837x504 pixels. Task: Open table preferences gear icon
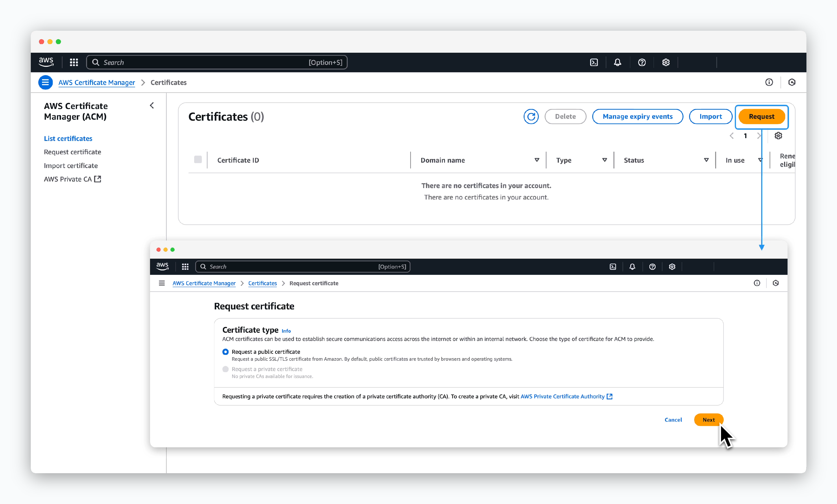pos(778,136)
